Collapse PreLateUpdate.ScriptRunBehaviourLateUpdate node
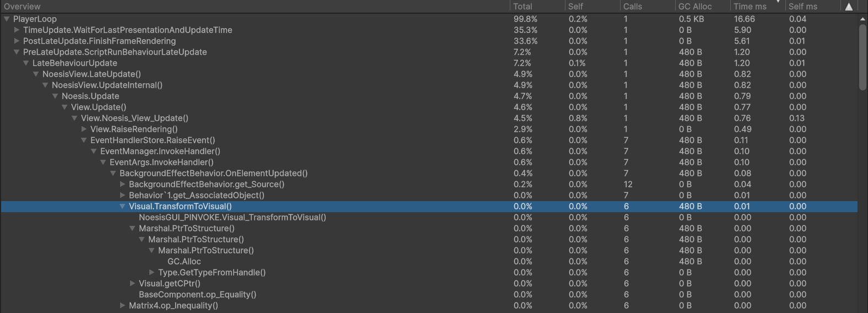868x313 pixels. pos(17,52)
